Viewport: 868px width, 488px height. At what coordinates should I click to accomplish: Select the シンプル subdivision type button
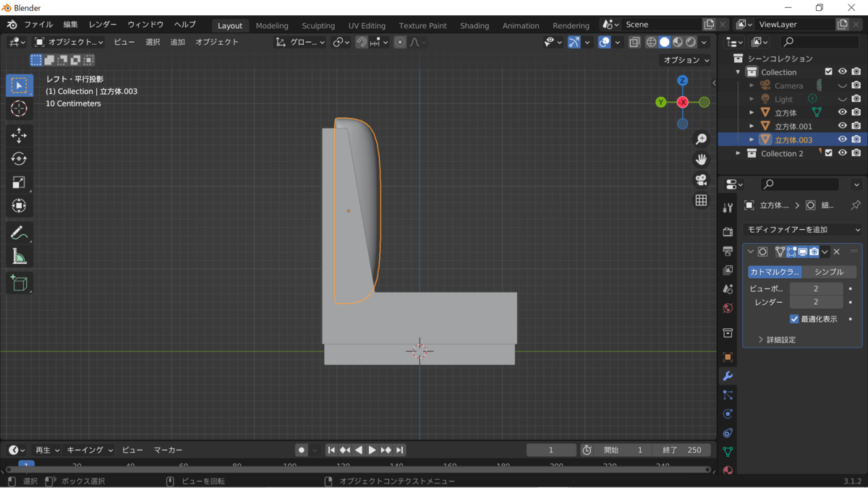pos(829,272)
